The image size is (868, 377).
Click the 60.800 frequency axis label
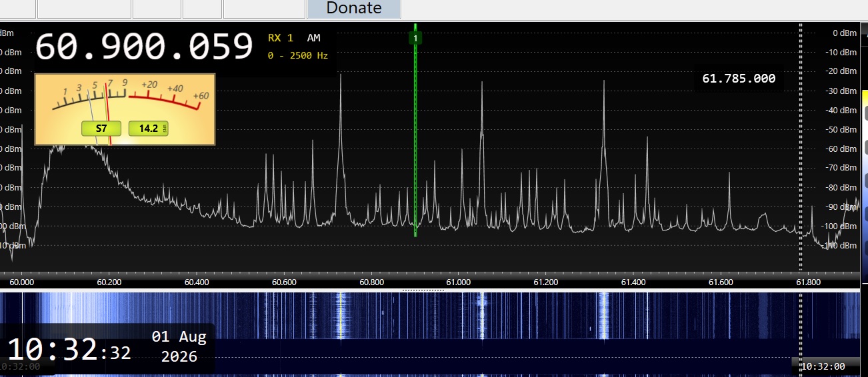tap(371, 282)
